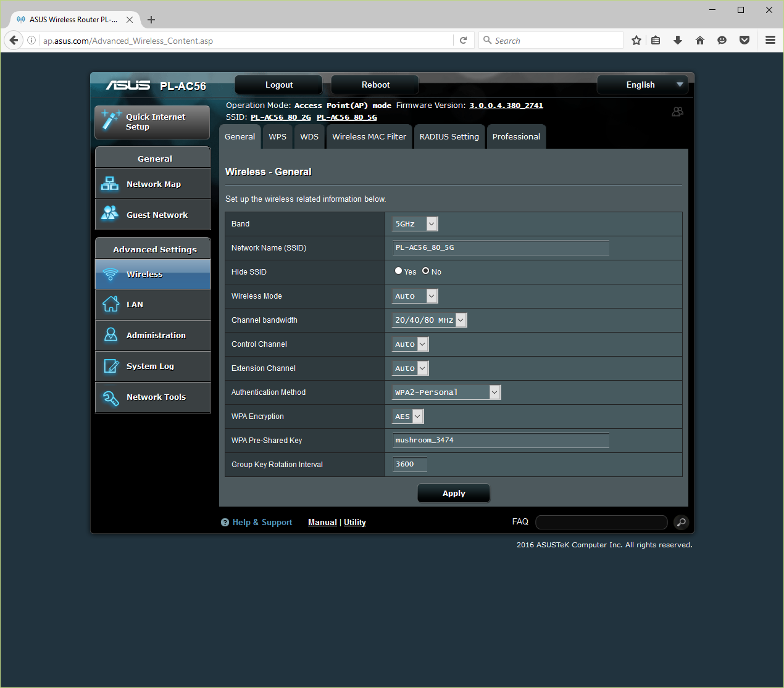The width and height of the screenshot is (784, 688).
Task: Go to browser home page icon
Action: pyautogui.click(x=700, y=40)
